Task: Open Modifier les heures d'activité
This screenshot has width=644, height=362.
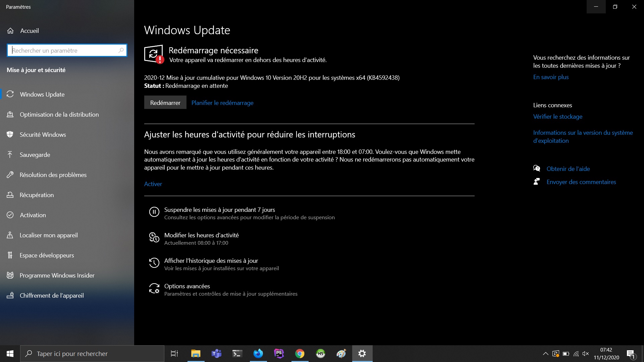Action: point(201,235)
